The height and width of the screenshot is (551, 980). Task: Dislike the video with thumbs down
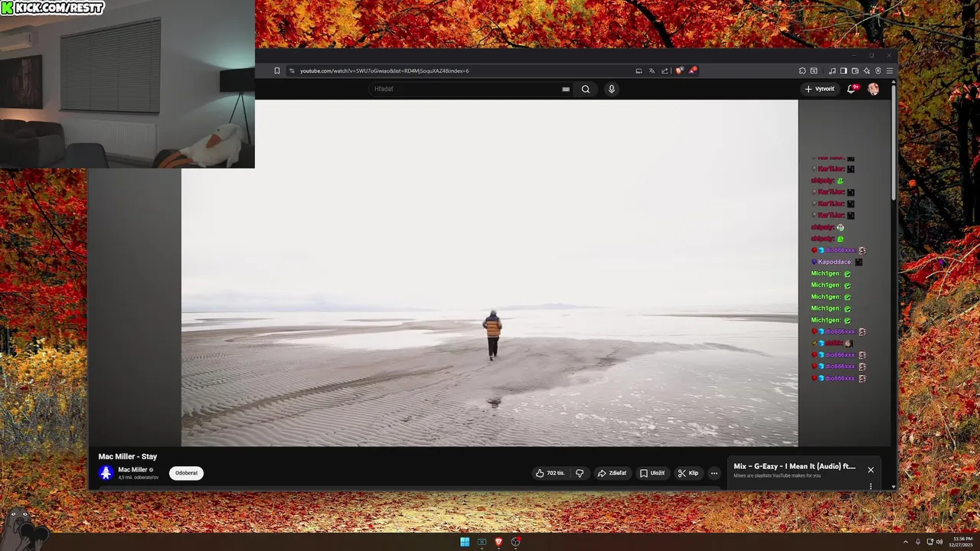pos(580,473)
